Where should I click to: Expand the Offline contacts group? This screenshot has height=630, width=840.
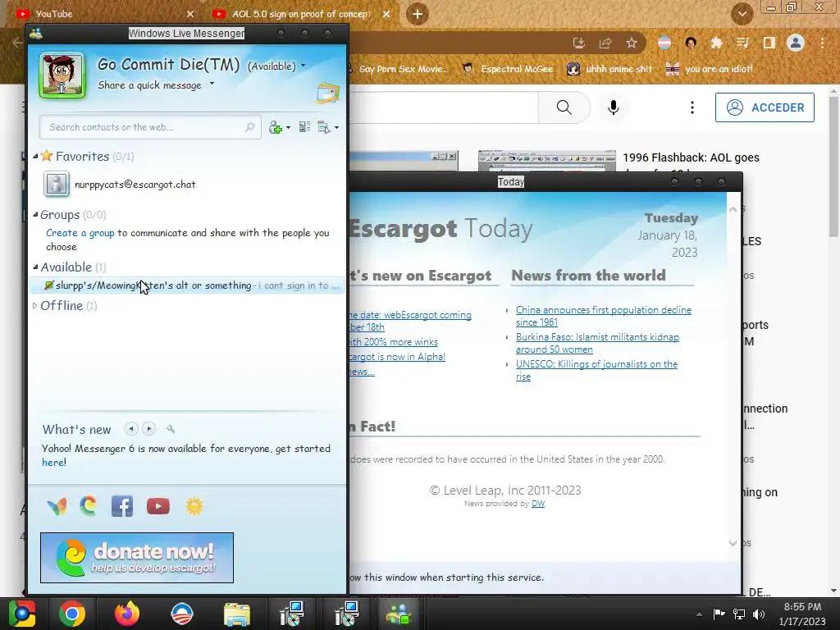click(x=34, y=305)
